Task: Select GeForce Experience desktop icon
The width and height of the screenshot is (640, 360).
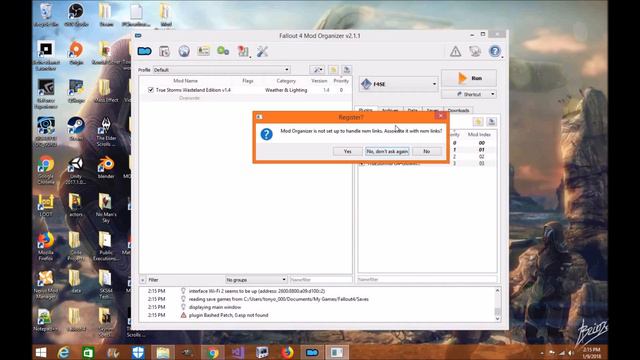Action: point(46,94)
